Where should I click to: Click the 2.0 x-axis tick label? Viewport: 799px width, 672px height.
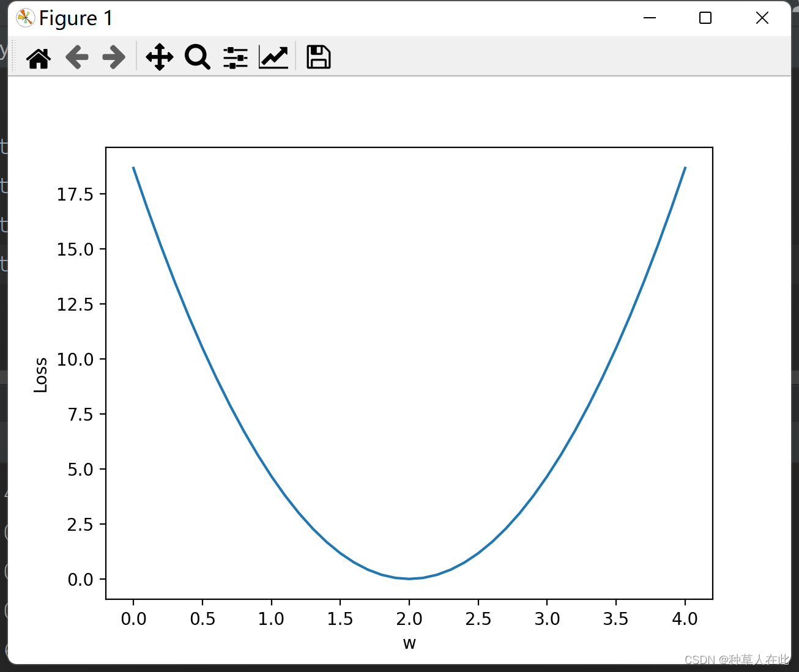[409, 619]
